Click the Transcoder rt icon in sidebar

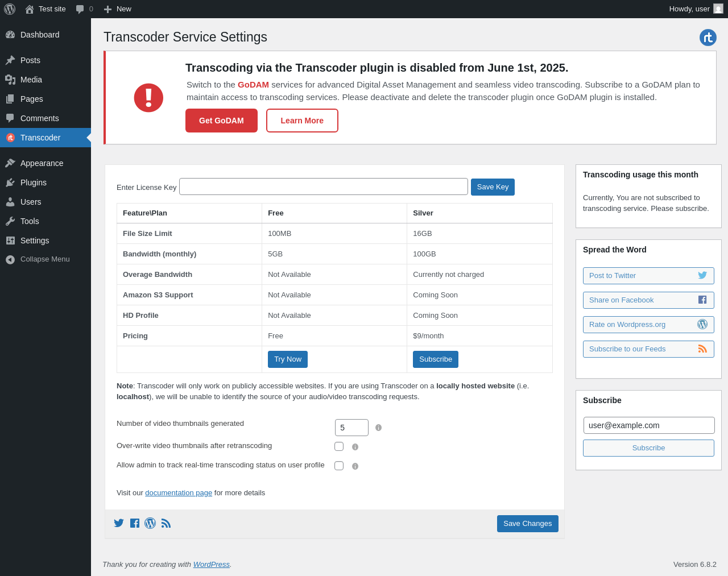10,138
